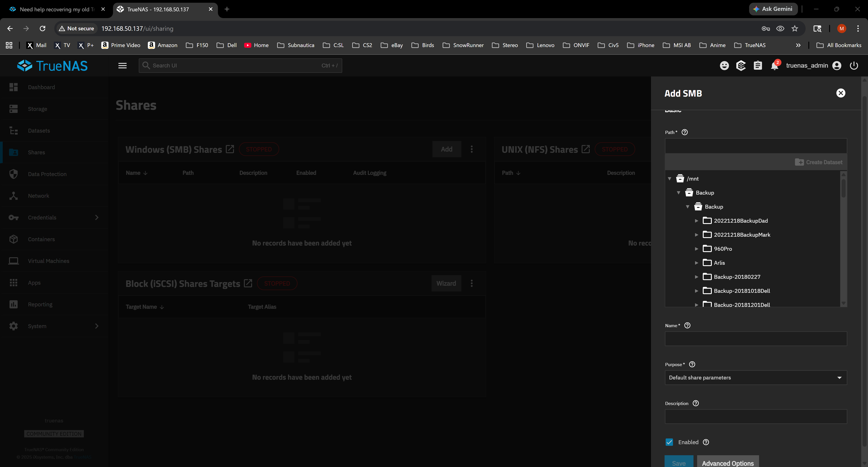The width and height of the screenshot is (868, 467).
Task: Go to Storage in the sidebar
Action: pyautogui.click(x=54, y=109)
